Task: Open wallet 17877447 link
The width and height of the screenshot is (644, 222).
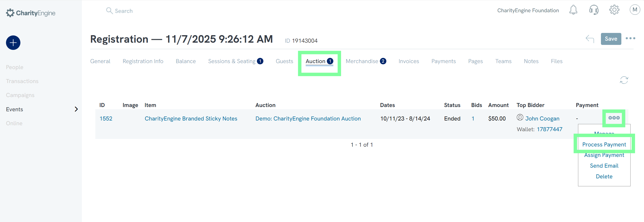Action: [x=549, y=129]
